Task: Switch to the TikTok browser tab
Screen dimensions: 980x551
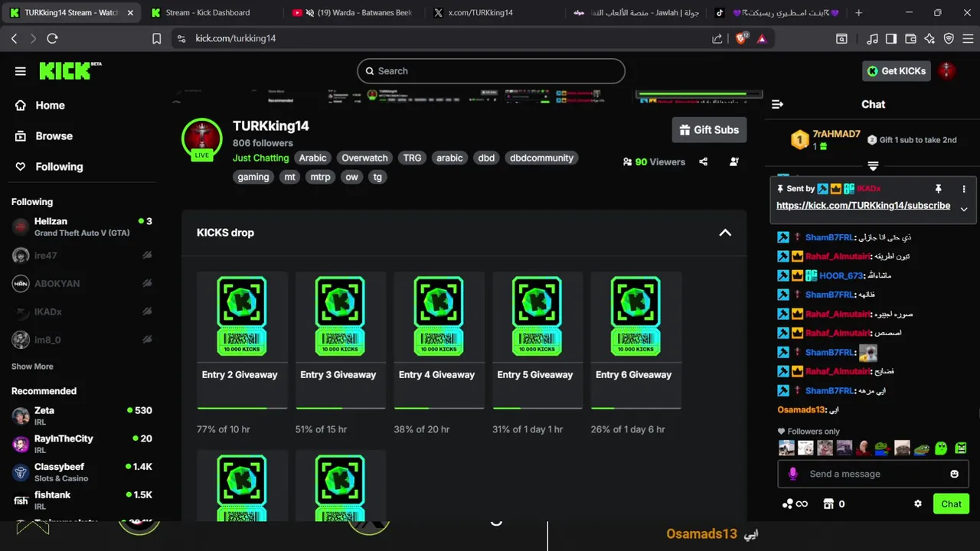Action: click(x=776, y=13)
